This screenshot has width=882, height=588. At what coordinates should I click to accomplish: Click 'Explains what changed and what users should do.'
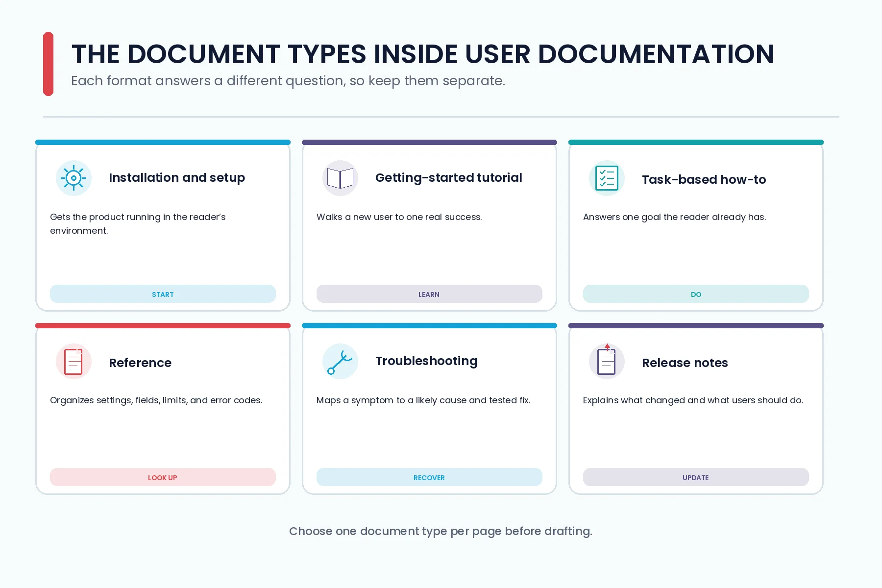[693, 400]
